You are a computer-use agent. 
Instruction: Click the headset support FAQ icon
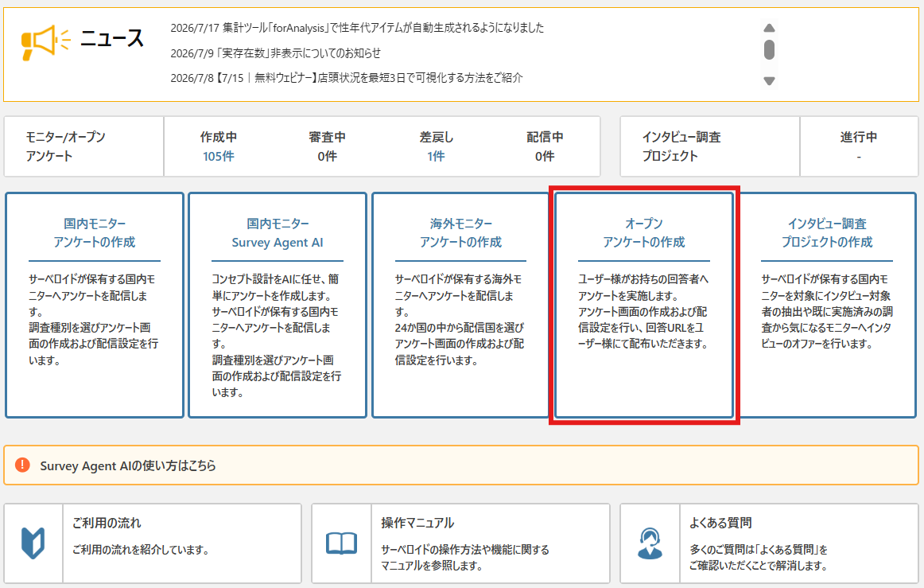[x=650, y=543]
